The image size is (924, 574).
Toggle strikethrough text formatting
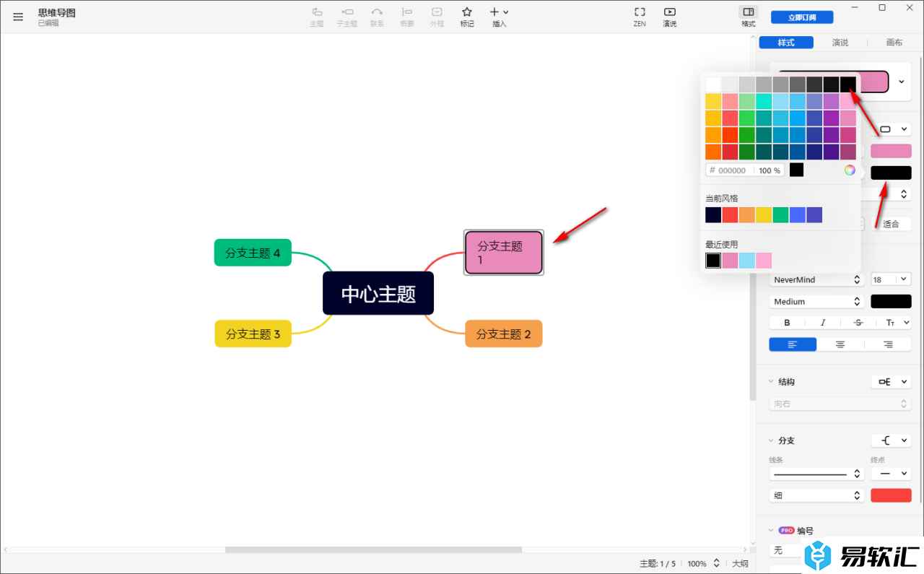click(858, 323)
